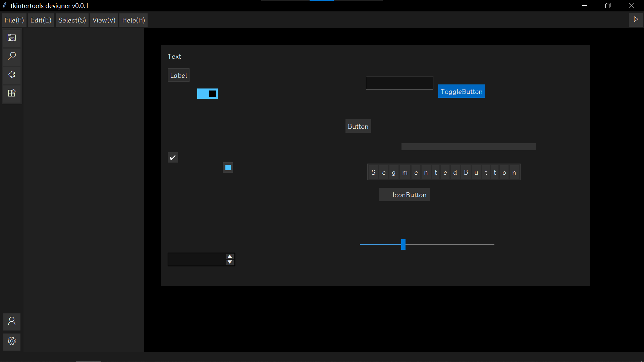Open the extensions puzzle piece icon
The width and height of the screenshot is (644, 362).
click(12, 74)
